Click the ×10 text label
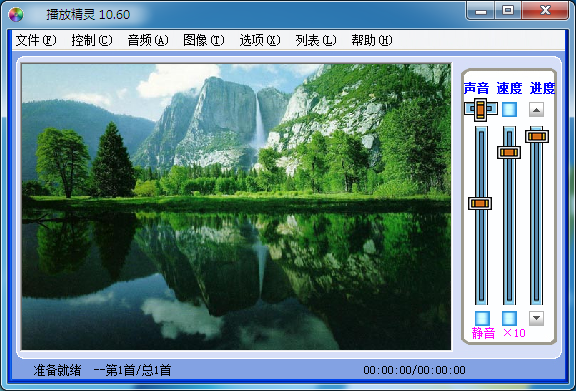The width and height of the screenshot is (576, 391). 514,333
